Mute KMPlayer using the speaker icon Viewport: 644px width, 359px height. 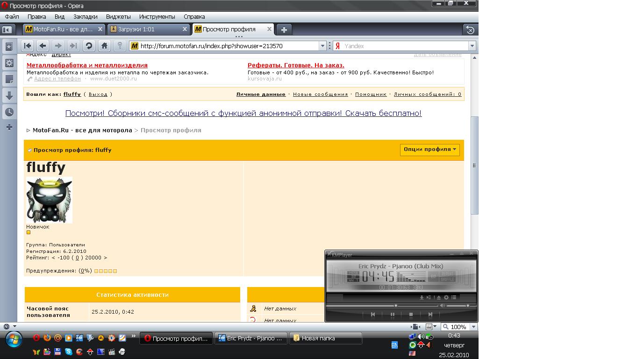click(x=443, y=306)
